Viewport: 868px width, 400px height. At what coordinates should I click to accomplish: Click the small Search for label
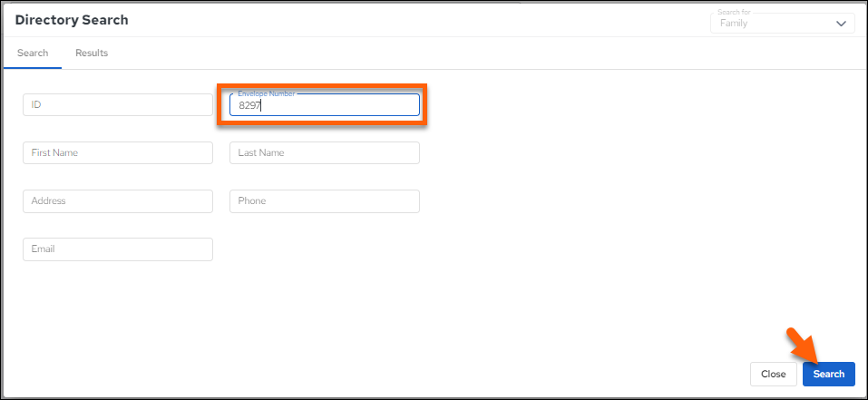[734, 12]
